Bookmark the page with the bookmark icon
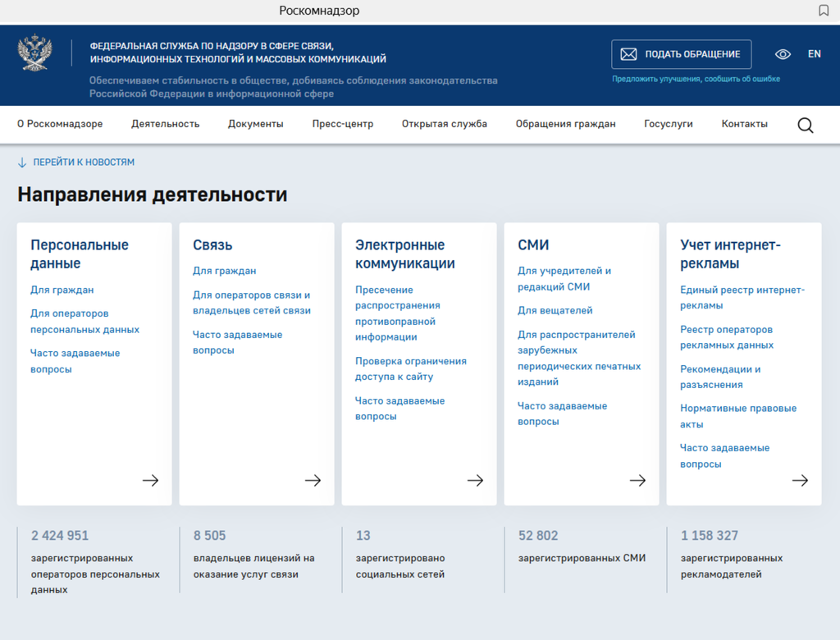The height and width of the screenshot is (640, 840). [824, 11]
